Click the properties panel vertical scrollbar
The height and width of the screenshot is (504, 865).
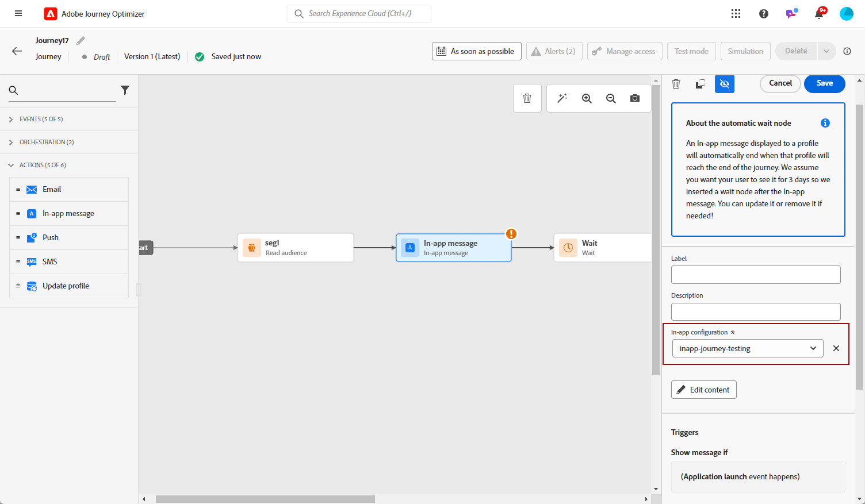coord(860,247)
